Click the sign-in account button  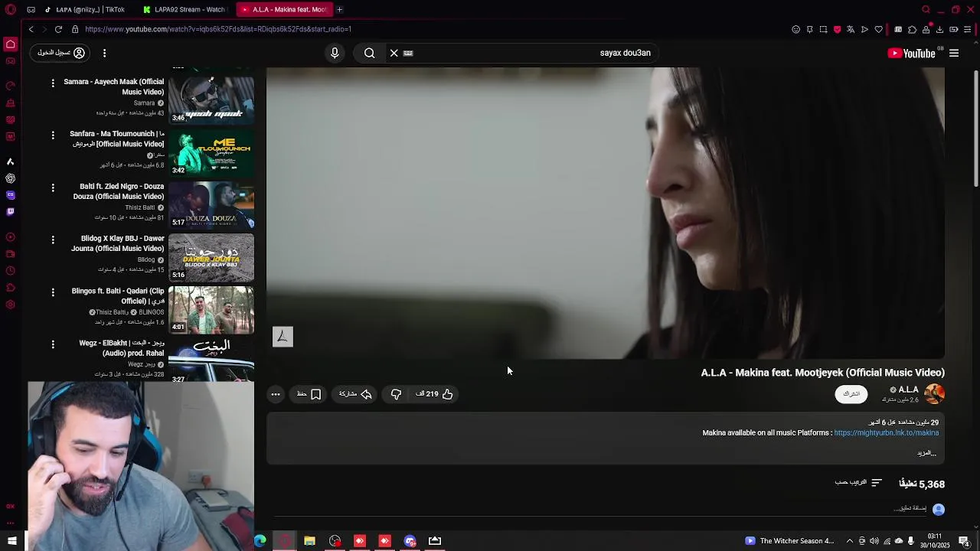coord(61,53)
